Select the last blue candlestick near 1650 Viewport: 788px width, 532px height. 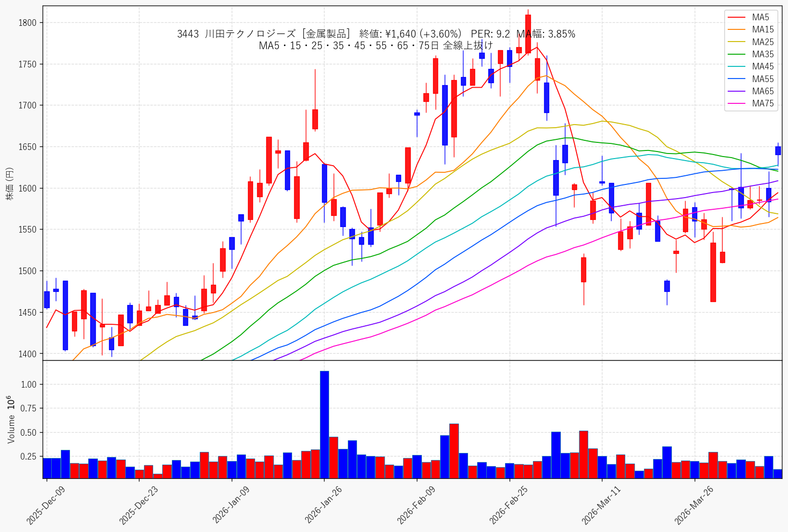pyautogui.click(x=778, y=150)
